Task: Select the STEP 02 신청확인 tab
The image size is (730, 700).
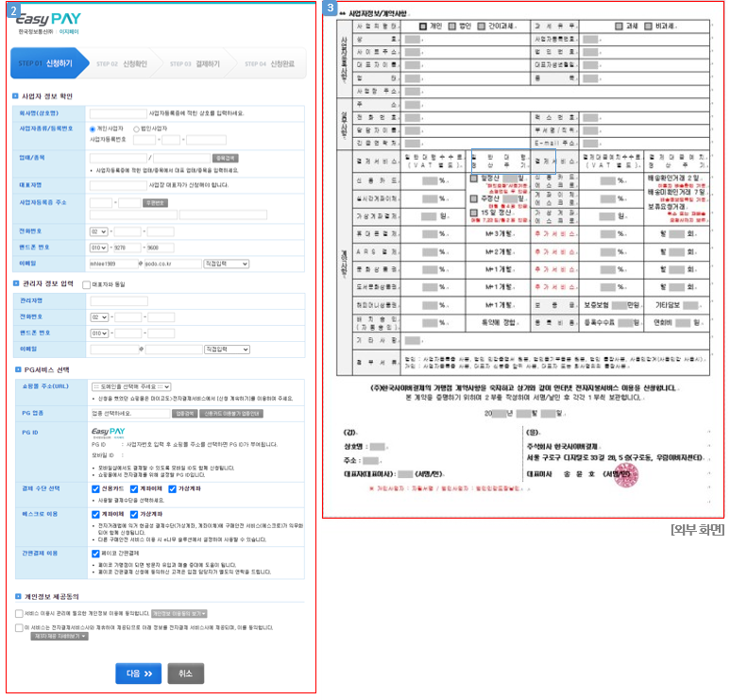Action: (122, 64)
